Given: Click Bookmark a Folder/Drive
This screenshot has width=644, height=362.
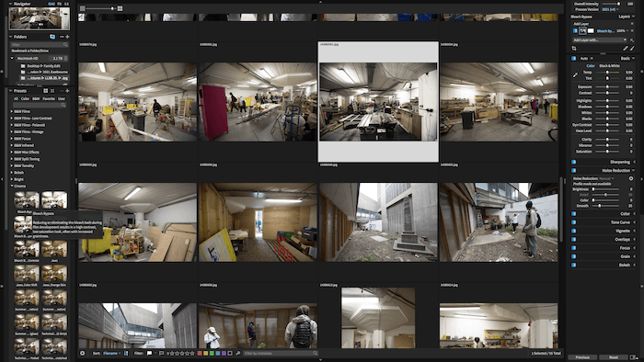Looking at the screenshot, I should [x=30, y=51].
